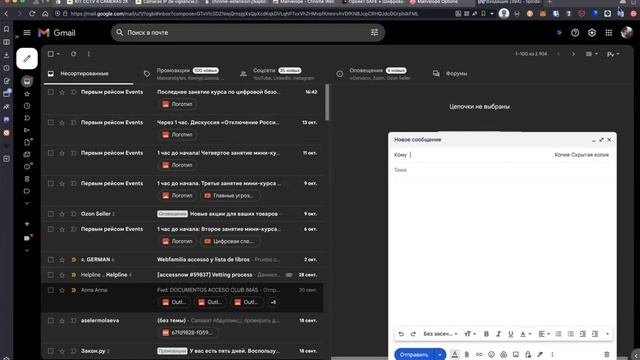Screen dimensions: 640x360
Task: Toggle confidential mode lock icon
Action: [x=528, y=354]
